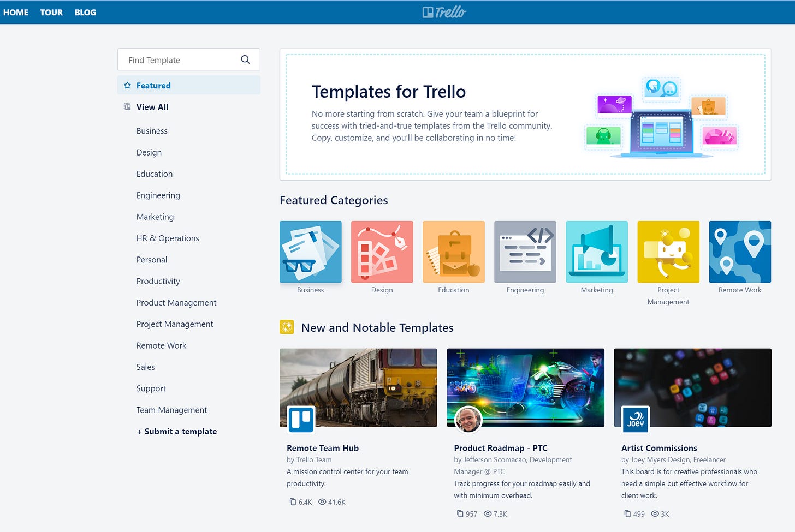Click the Remote Team Hub title

point(323,448)
